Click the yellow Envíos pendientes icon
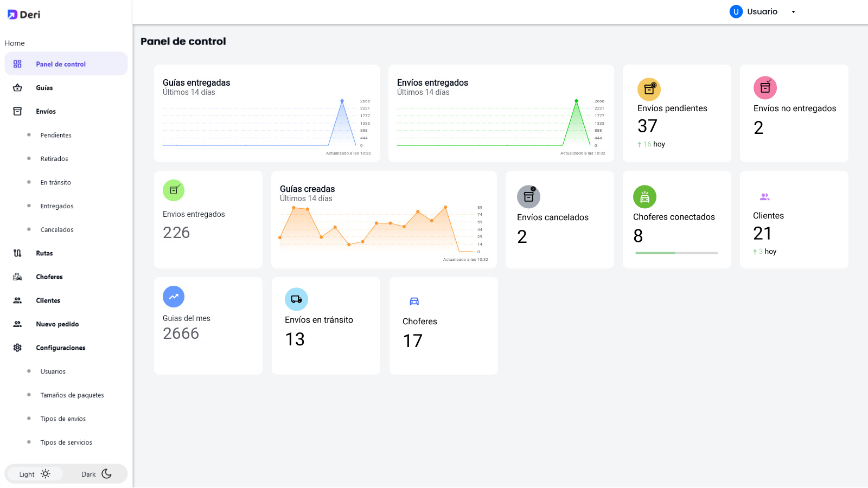The image size is (868, 488). [649, 89]
